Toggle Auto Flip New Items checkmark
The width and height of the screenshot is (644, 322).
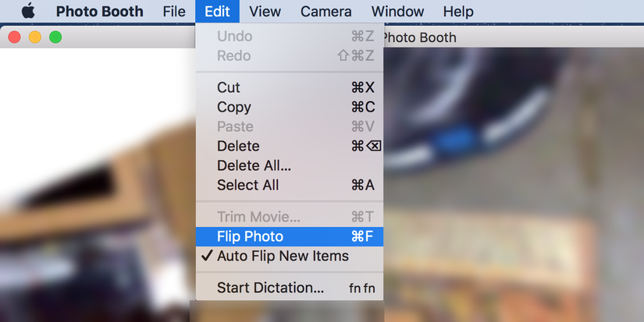tap(290, 256)
